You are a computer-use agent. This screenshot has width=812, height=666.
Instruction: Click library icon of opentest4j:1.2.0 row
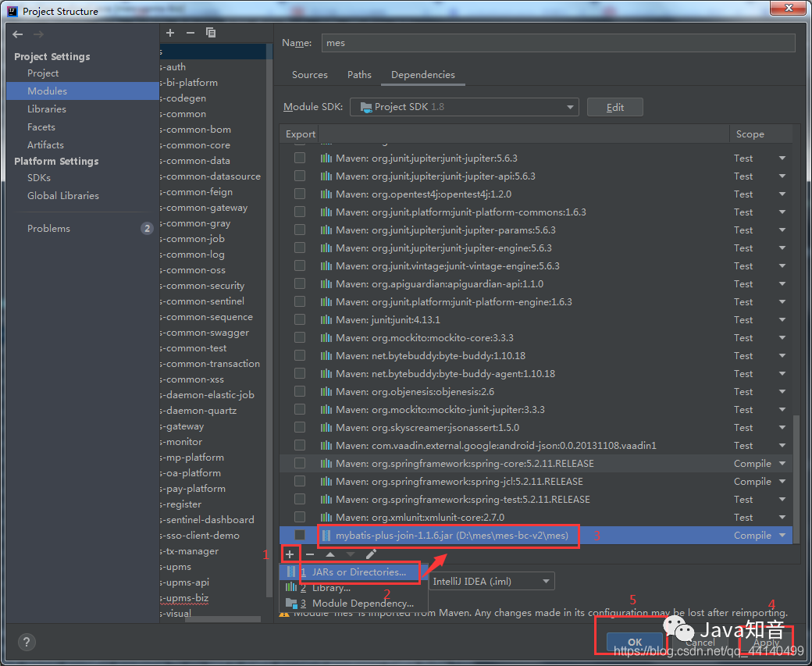326,194
